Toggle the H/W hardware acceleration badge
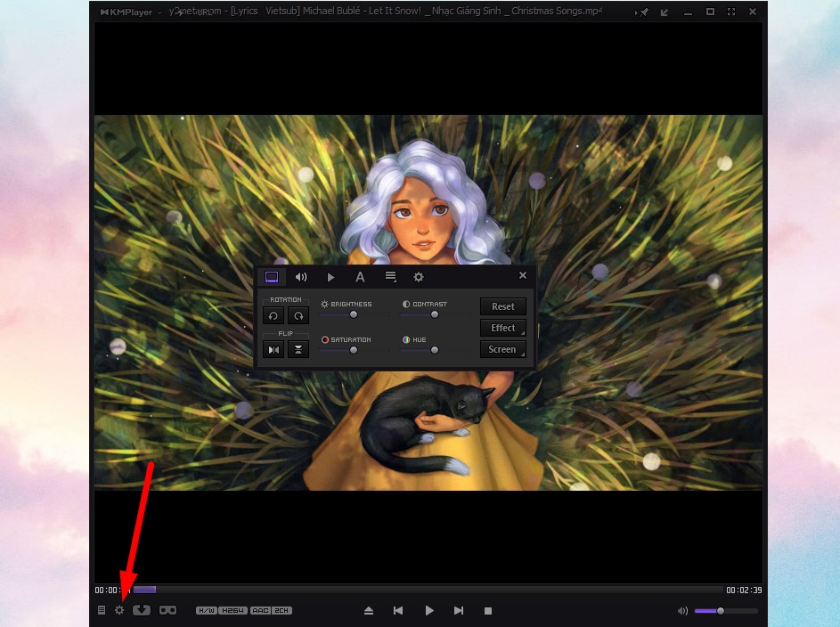The height and width of the screenshot is (627, 840). point(206,610)
